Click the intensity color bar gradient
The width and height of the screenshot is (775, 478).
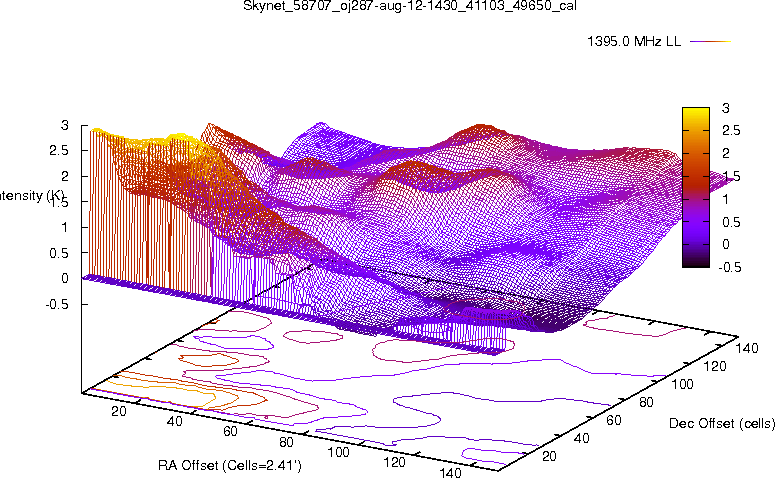click(x=695, y=187)
